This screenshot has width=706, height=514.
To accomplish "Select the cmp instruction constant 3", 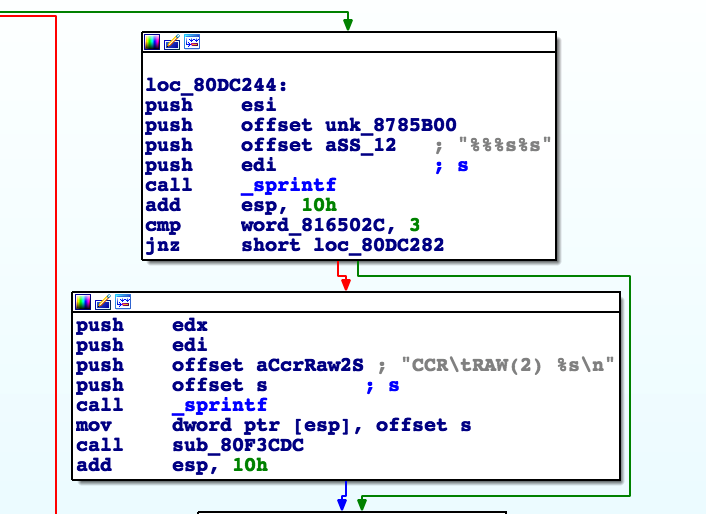I will (415, 225).
